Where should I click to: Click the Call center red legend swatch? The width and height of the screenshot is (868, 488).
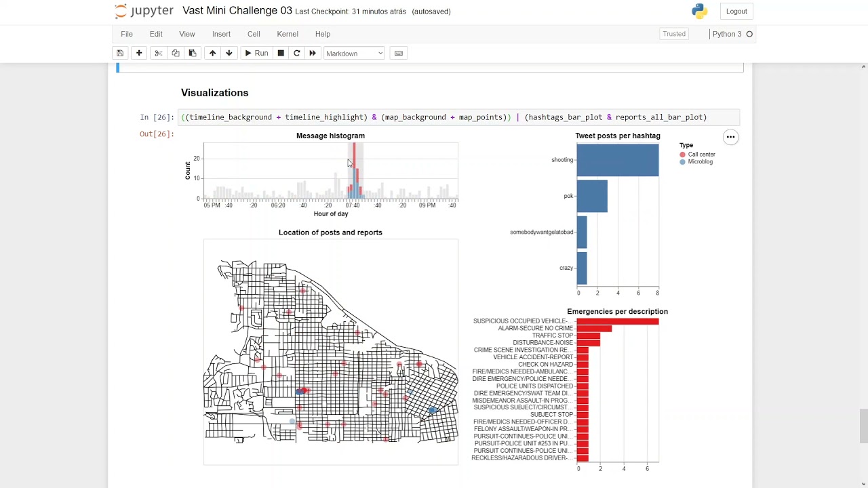point(683,155)
